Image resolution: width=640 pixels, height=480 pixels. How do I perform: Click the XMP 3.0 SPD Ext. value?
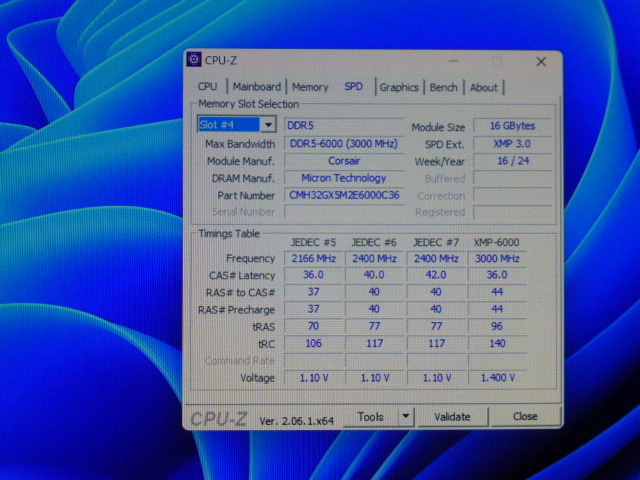[x=513, y=144]
